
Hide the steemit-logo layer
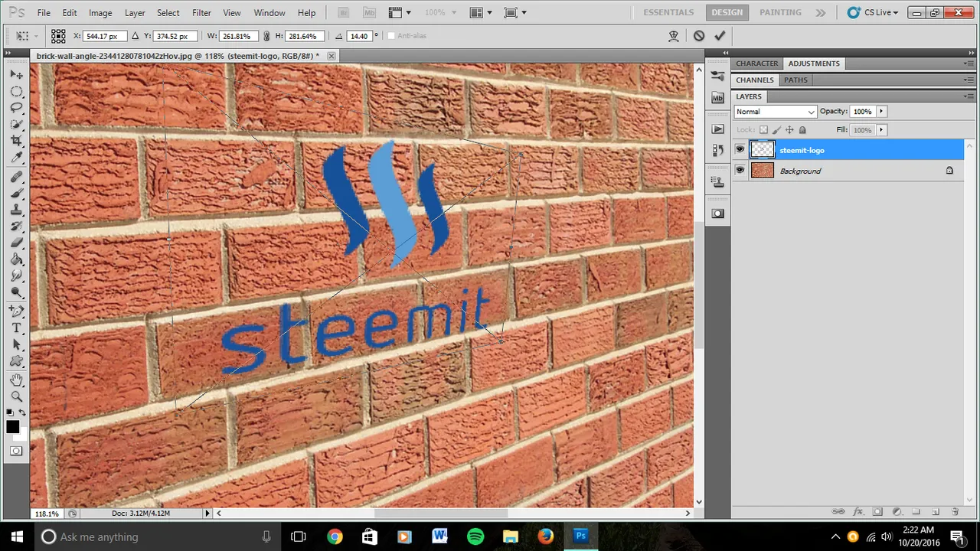click(740, 150)
